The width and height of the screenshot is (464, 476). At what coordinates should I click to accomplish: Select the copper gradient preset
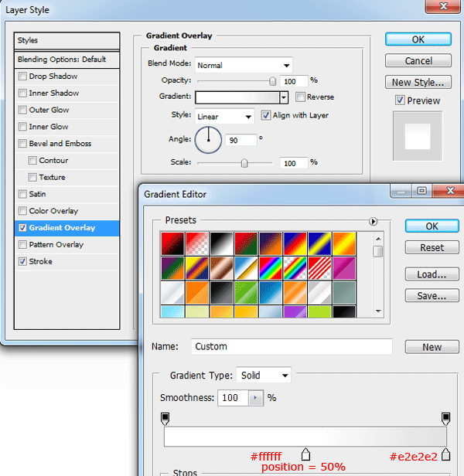tap(221, 268)
